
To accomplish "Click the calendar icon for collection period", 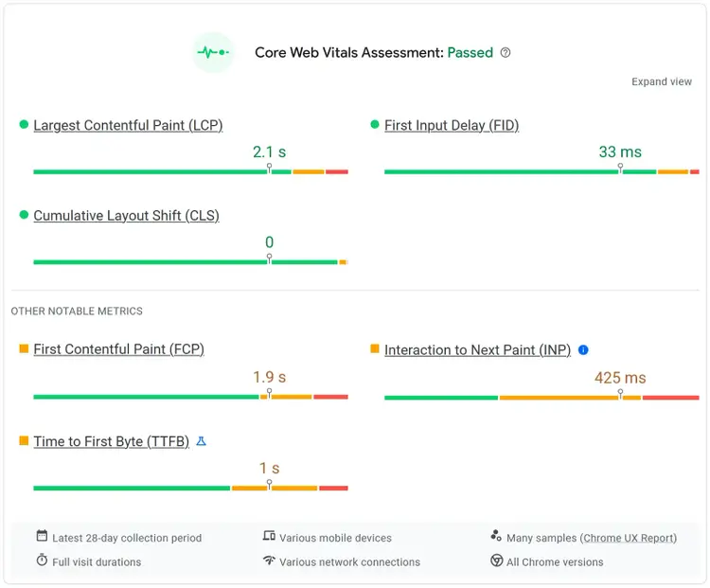I will pyautogui.click(x=42, y=536).
